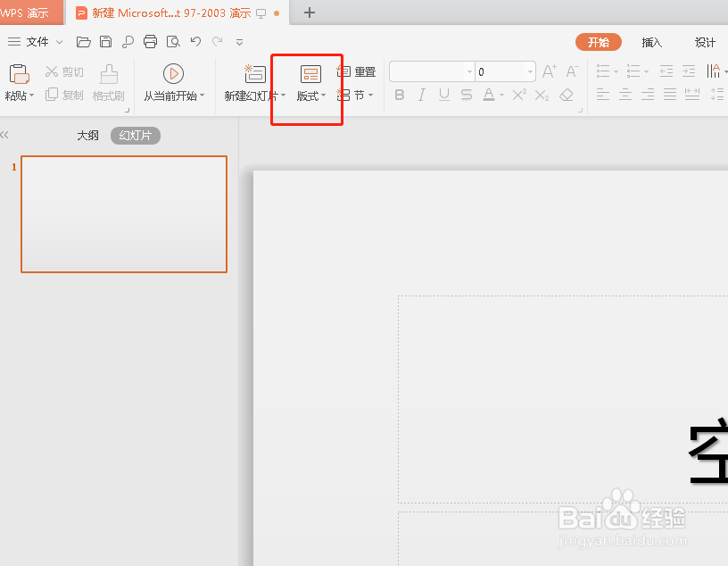The height and width of the screenshot is (566, 728).
Task: Click the 复制 copy button
Action: [64, 95]
